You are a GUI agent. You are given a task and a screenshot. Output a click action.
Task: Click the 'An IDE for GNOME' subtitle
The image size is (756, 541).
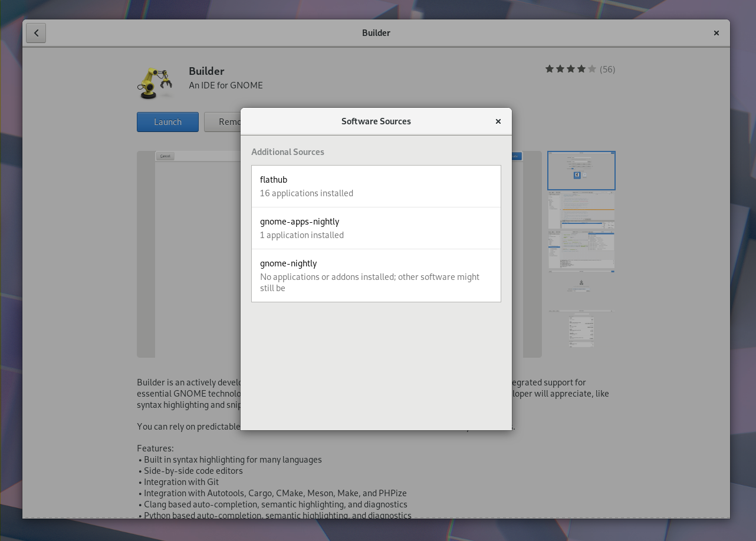click(226, 85)
